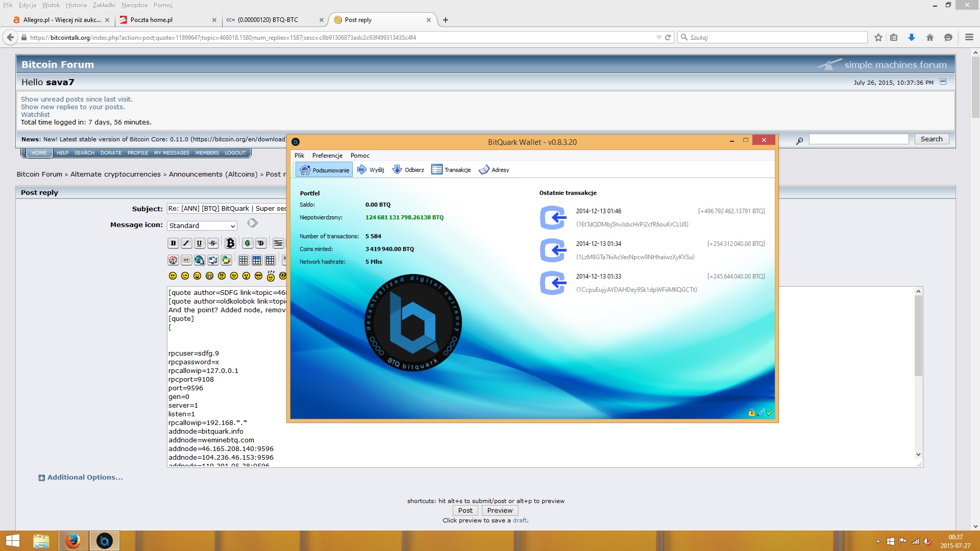Open Wyślij send tab in wallet
The width and height of the screenshot is (980, 551).
coord(370,170)
